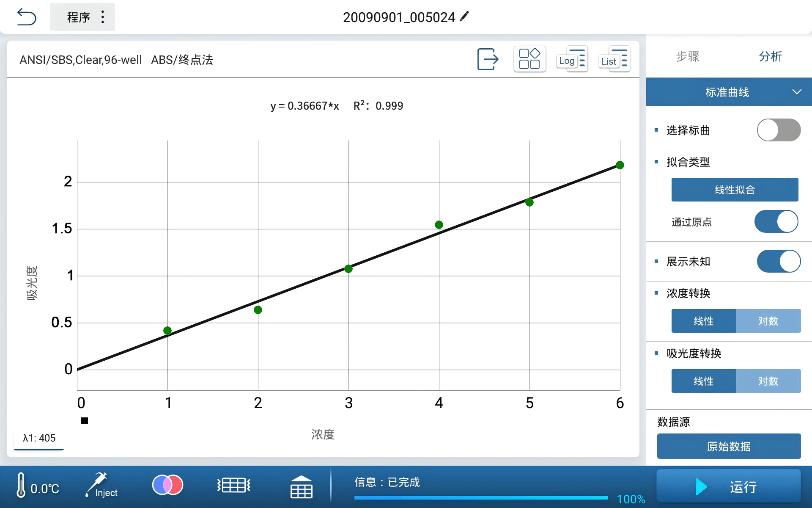The image size is (812, 508).
Task: Toggle the 选择标曲 switch
Action: click(x=778, y=130)
